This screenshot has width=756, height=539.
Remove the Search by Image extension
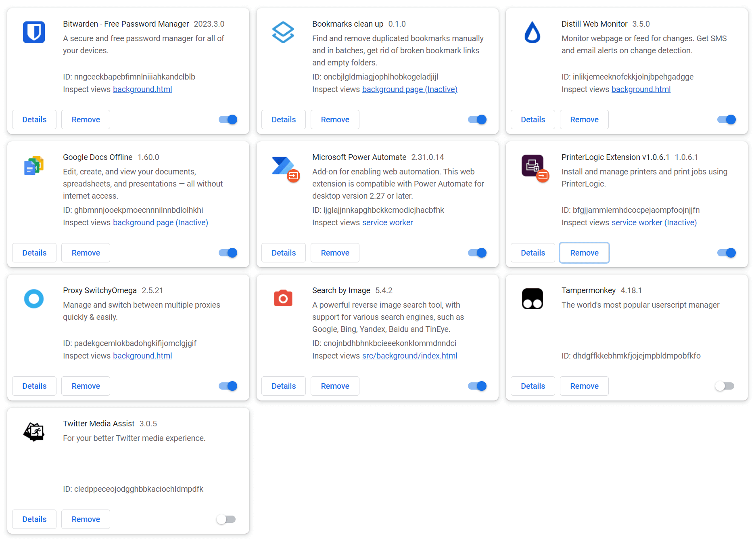coord(335,386)
